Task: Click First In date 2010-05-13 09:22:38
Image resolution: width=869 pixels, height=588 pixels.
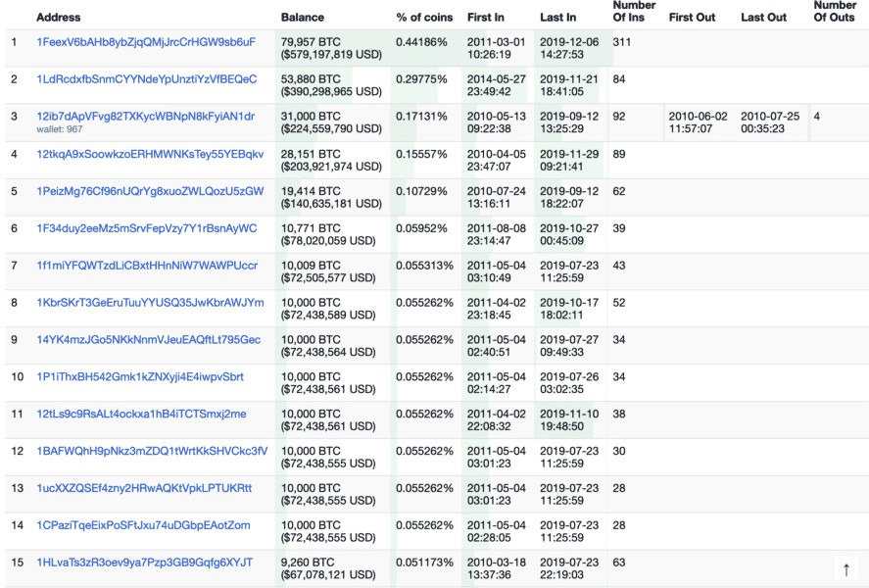Action: pos(496,122)
